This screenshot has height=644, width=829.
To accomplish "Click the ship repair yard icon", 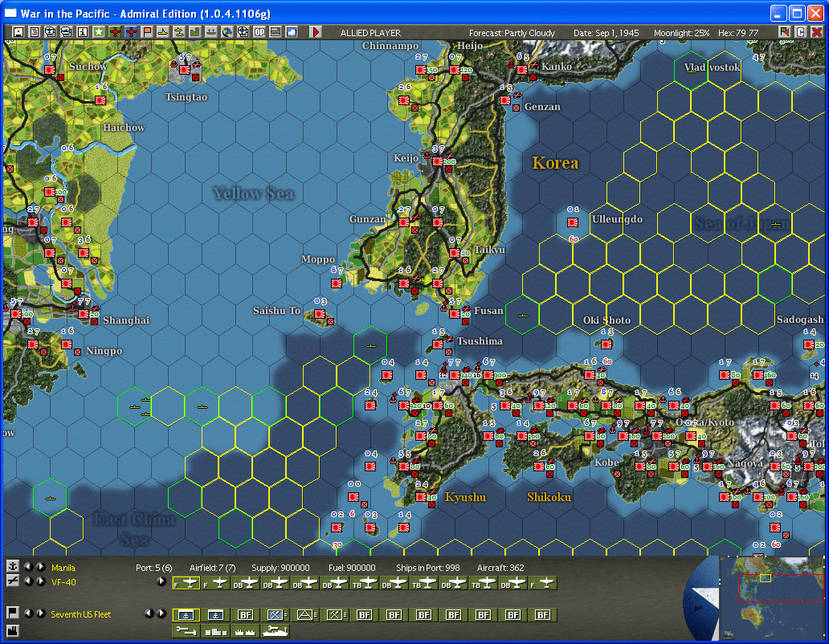I will (x=275, y=630).
